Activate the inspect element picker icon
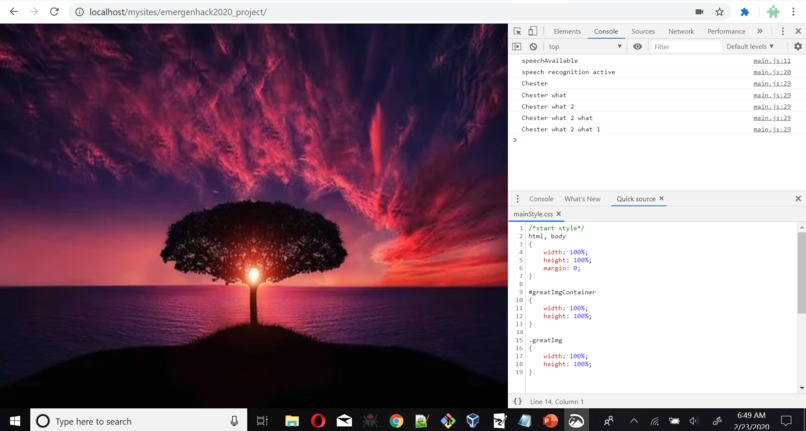 (517, 31)
